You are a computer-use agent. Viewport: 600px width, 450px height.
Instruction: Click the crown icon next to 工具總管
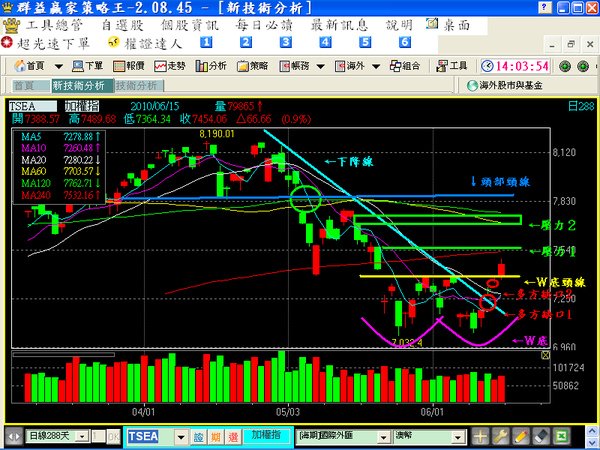[x=11, y=26]
